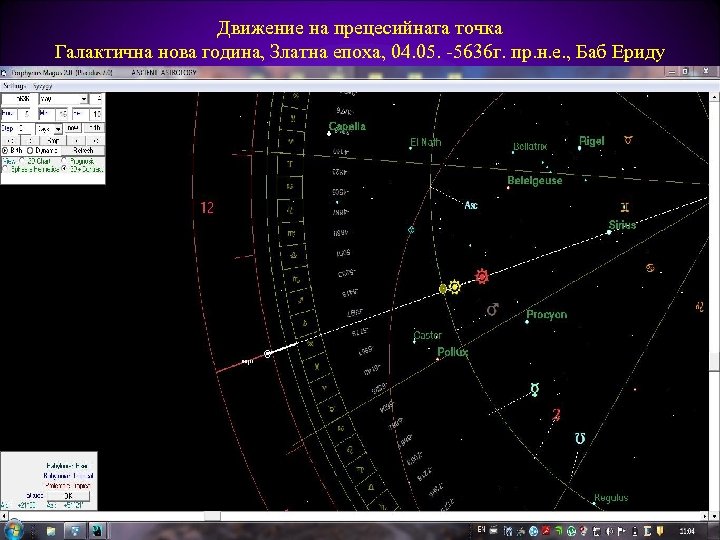720x540 pixels.
Task: Select the 2D Chart view option
Action: [22, 161]
